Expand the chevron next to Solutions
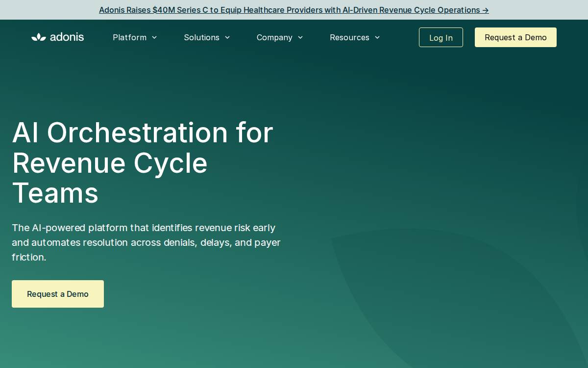 click(227, 37)
